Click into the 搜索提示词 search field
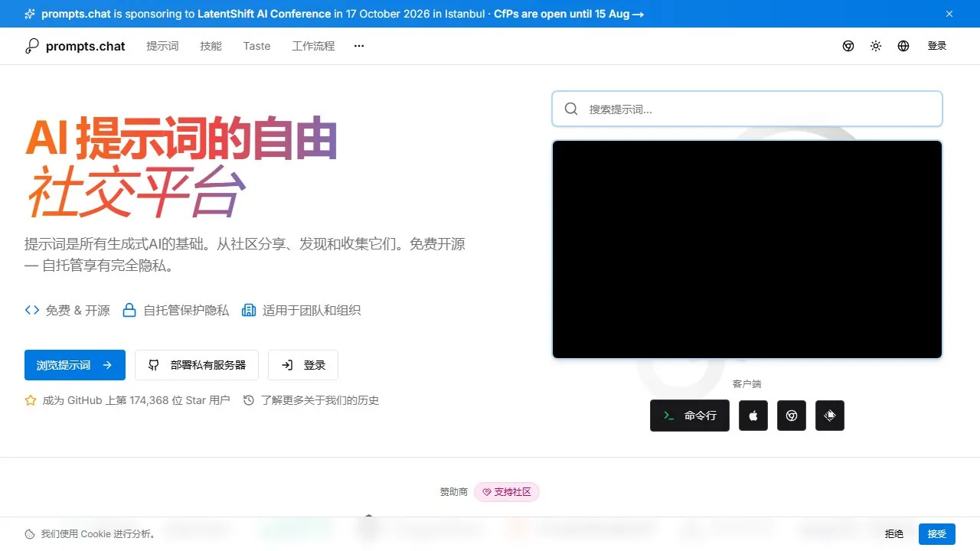Viewport: 980px width, 551px height. (x=747, y=109)
